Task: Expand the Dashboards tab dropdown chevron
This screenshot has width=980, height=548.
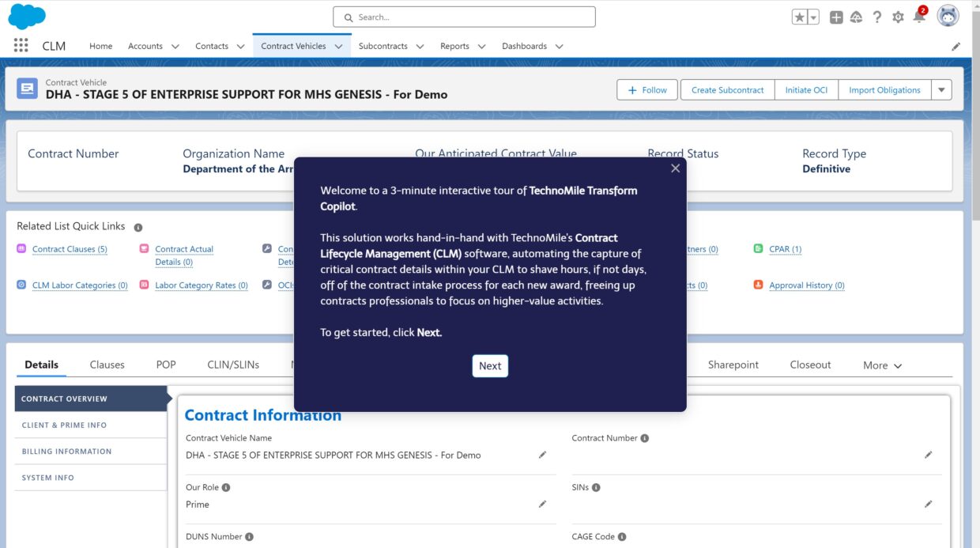Action: [559, 47]
